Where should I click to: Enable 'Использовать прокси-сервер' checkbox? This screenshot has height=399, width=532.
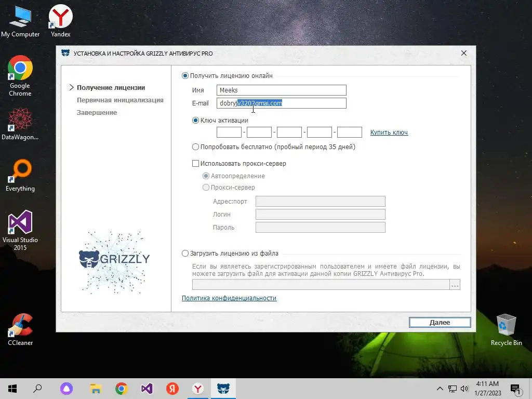[195, 164]
